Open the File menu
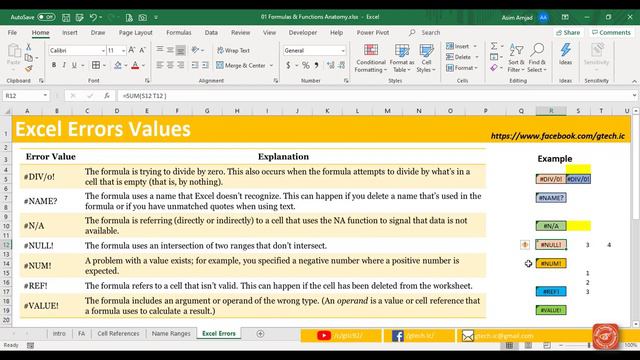 12,33
